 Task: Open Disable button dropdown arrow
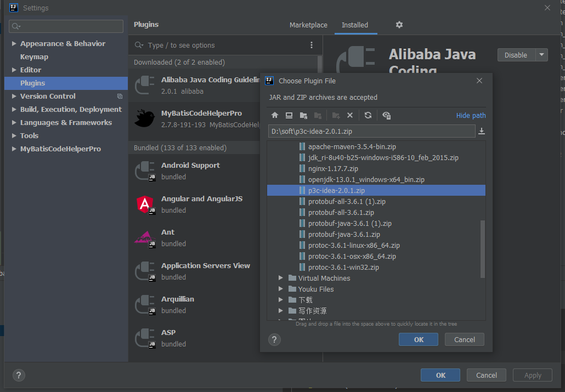coord(541,55)
